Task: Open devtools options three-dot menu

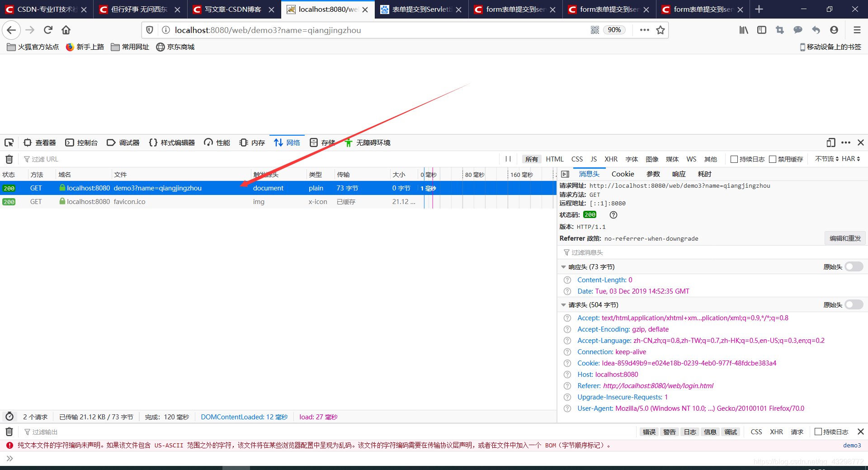Action: pos(846,142)
